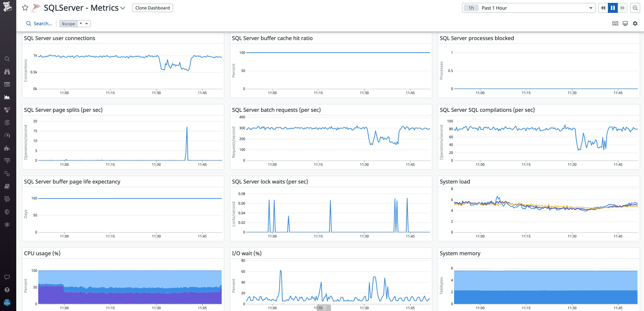
Task: Open the dashboard settings gear icon
Action: 635,23
